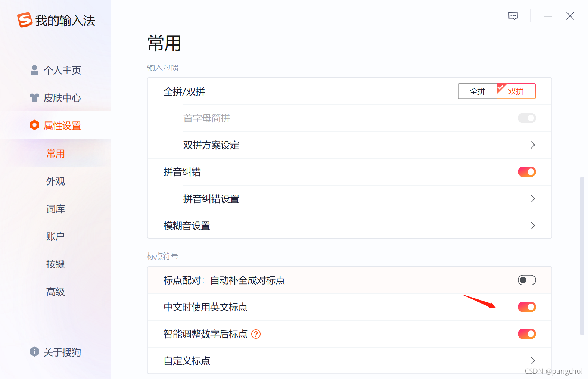Click the 标点符号 section heading
This screenshot has height=379, width=588.
tap(163, 256)
